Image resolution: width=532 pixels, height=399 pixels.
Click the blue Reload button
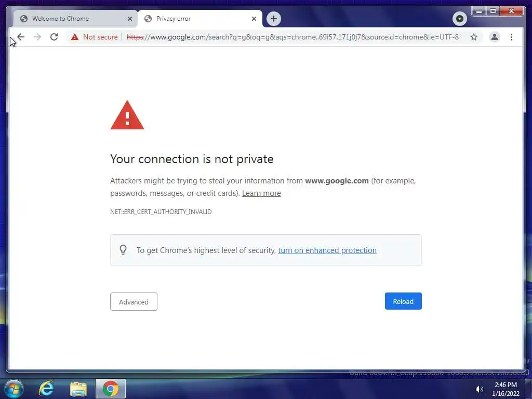pyautogui.click(x=403, y=301)
